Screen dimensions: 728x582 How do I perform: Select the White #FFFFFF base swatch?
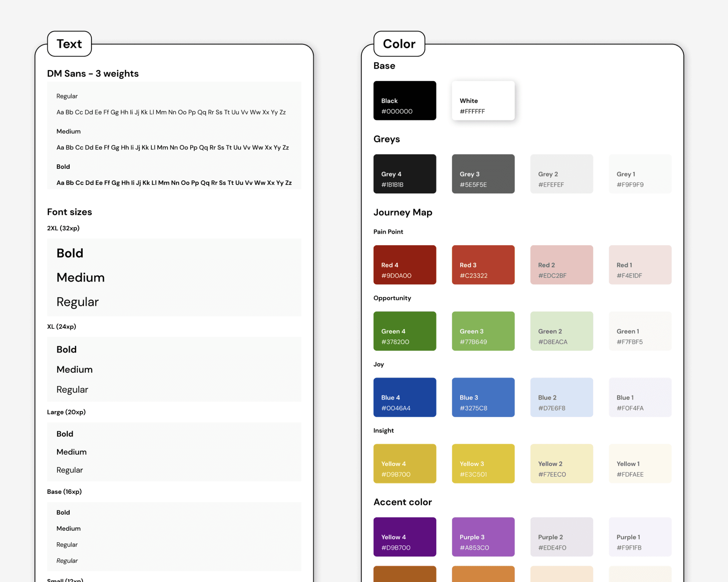(x=483, y=101)
